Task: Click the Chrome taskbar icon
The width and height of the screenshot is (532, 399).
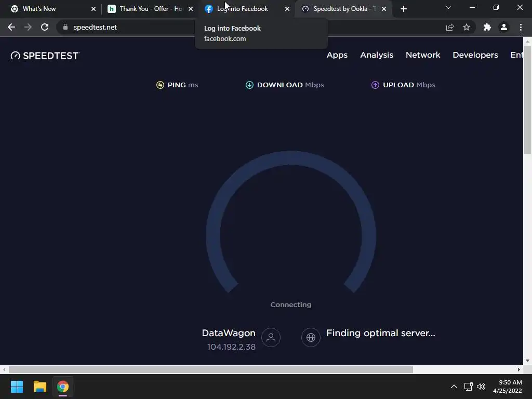Action: (63, 387)
